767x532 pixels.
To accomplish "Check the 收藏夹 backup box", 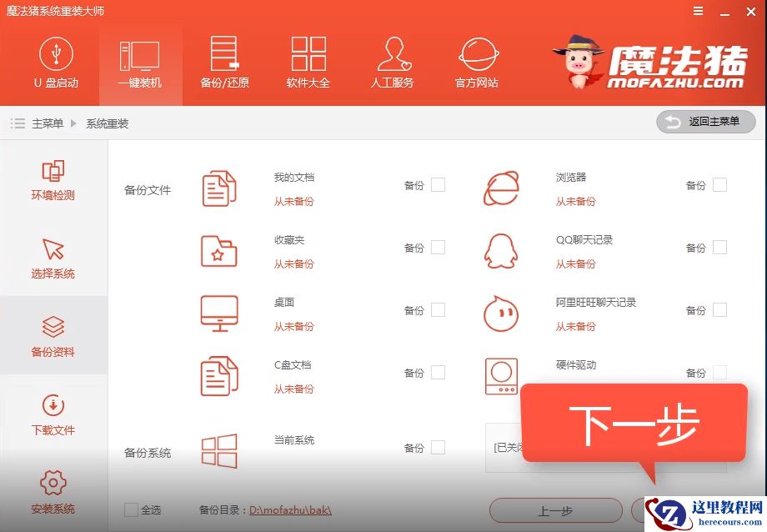I will [x=438, y=248].
